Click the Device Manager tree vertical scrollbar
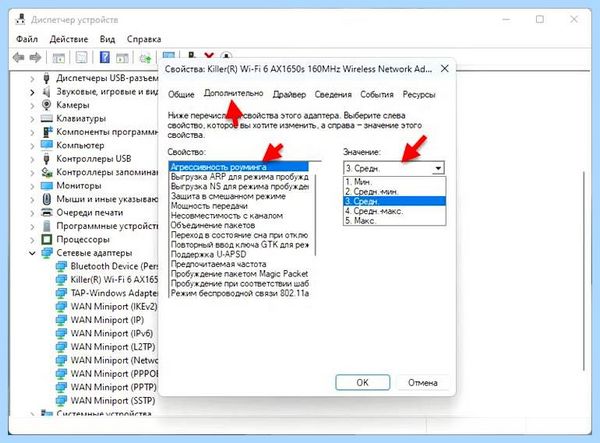Viewport: 600px width, 443px height. click(x=584, y=271)
